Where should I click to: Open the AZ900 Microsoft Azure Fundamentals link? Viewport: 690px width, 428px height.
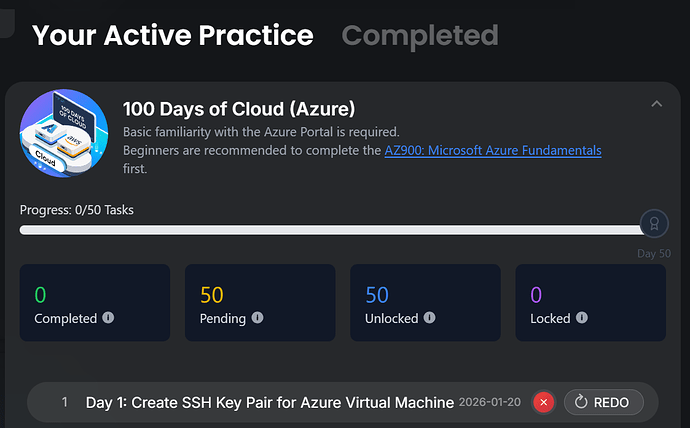point(492,150)
